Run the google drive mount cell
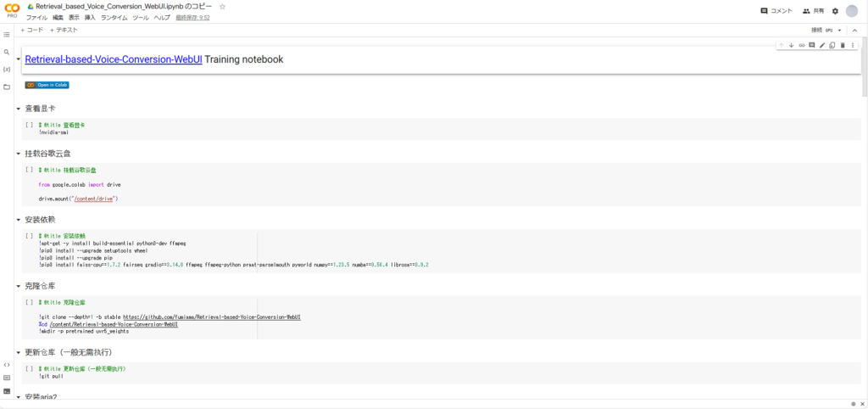Screen dimensions: 868x409 coord(30,170)
